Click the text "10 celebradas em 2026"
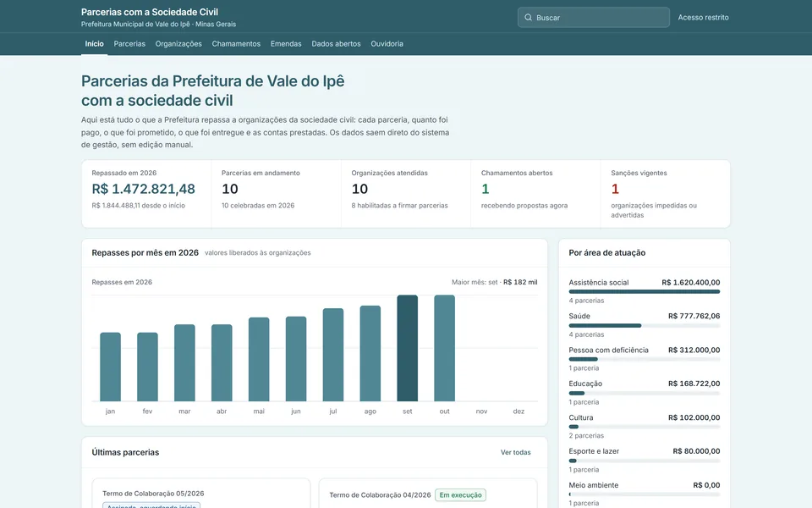 click(x=258, y=206)
